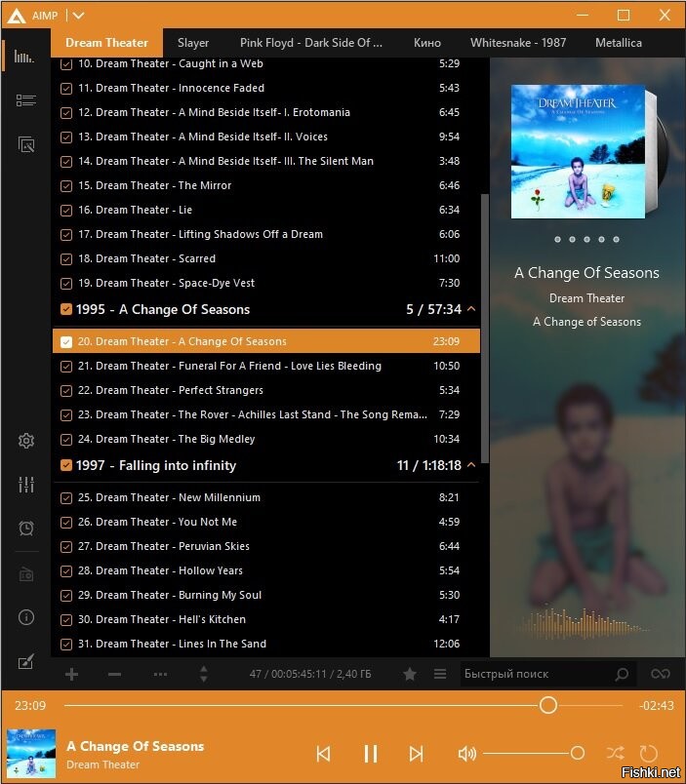The image size is (686, 784).
Task: Uncheck track 15 The Mirror checkbox
Action: [66, 186]
